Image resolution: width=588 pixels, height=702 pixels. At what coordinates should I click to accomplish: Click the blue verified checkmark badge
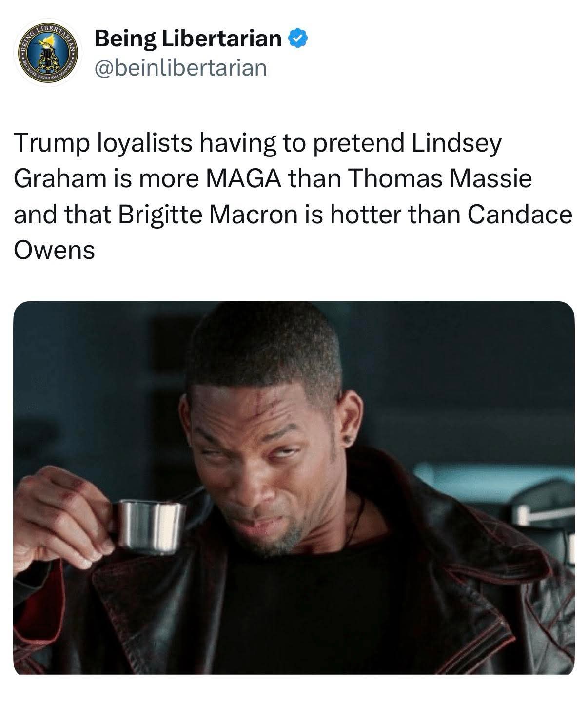[298, 38]
